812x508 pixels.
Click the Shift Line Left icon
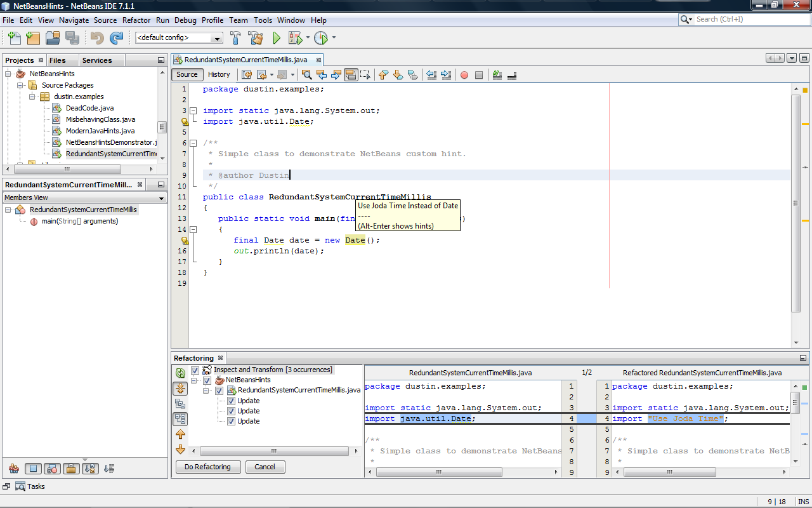coord(431,75)
